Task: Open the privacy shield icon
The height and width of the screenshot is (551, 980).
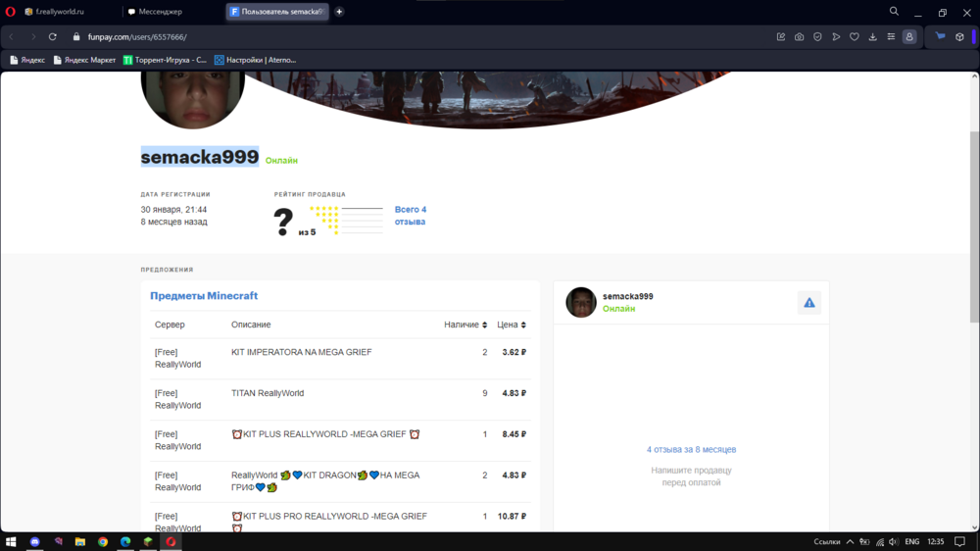Action: 817,37
